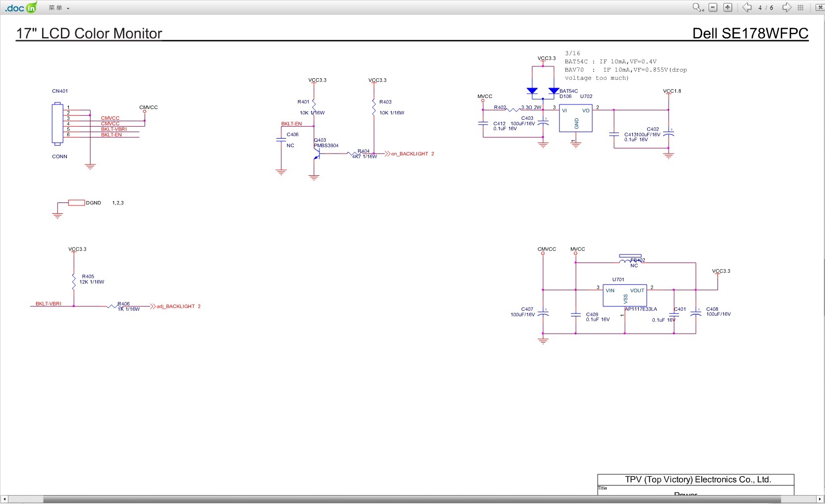Click the 'BAT54C' diode label

pyautogui.click(x=568, y=91)
